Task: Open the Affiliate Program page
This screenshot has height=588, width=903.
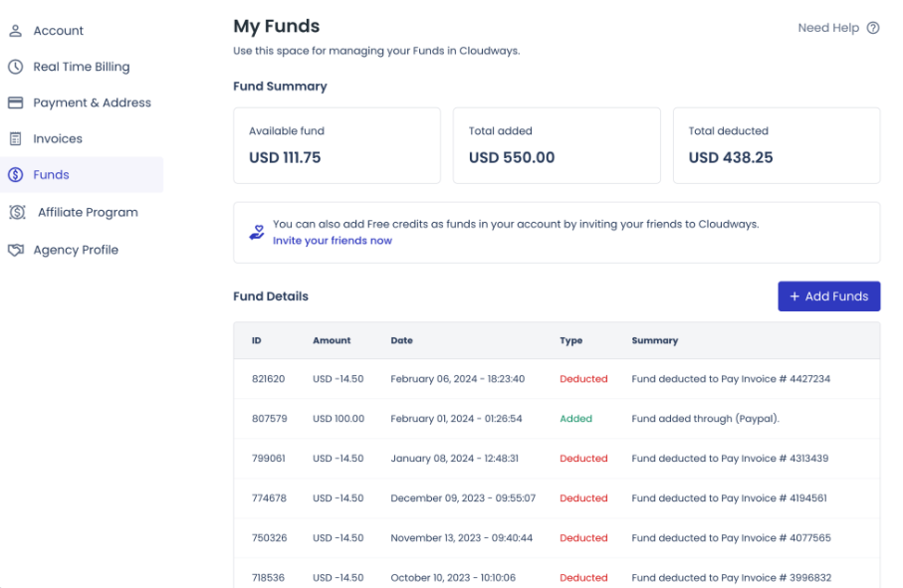Action: pyautogui.click(x=88, y=212)
